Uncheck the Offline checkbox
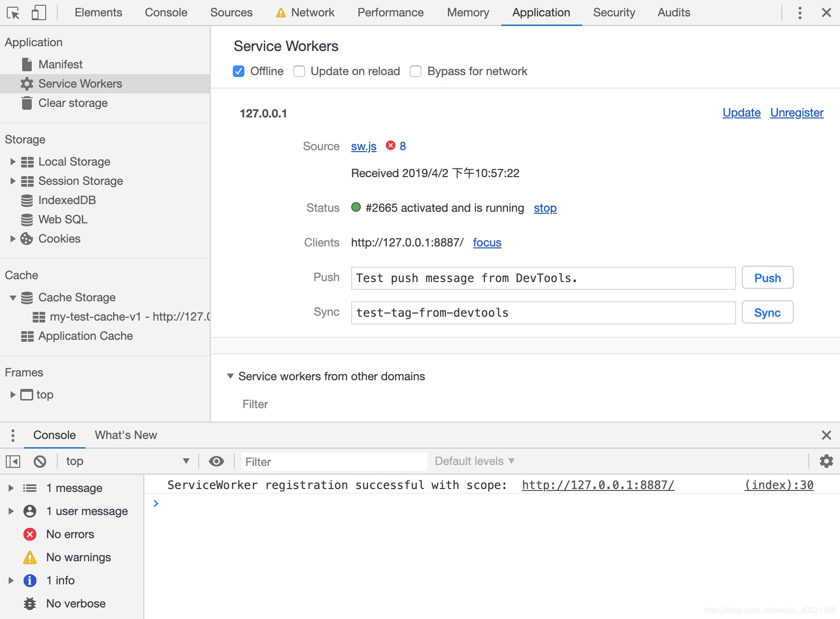The height and width of the screenshot is (619, 840). [239, 71]
